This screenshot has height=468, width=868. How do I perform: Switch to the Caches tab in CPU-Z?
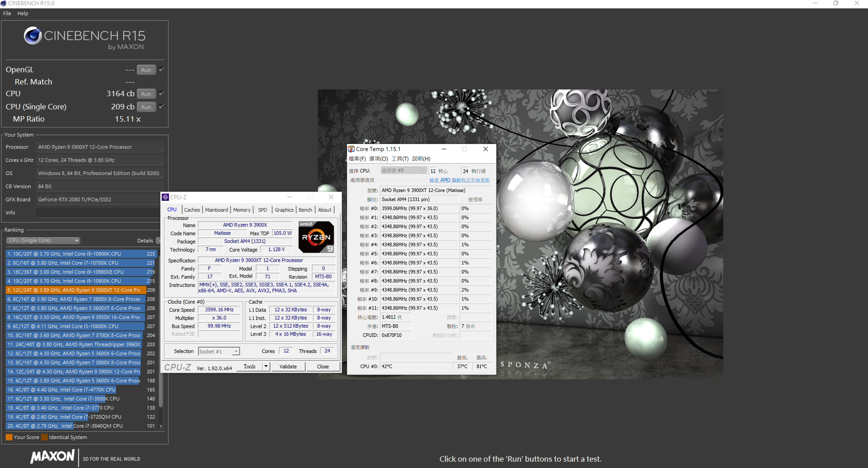coord(192,210)
